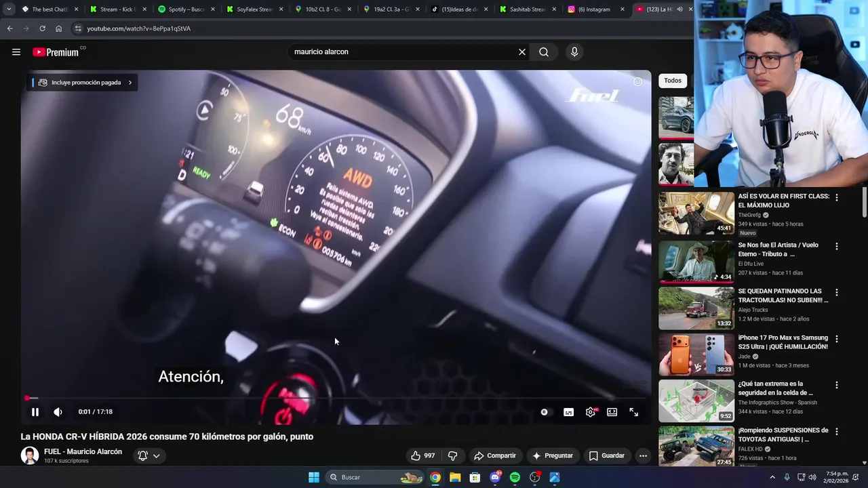Reload the page
Screen dimensions: 868x488
point(42,28)
